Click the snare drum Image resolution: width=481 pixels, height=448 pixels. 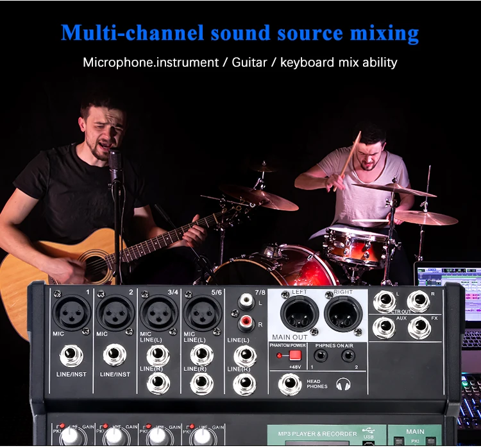click(356, 247)
